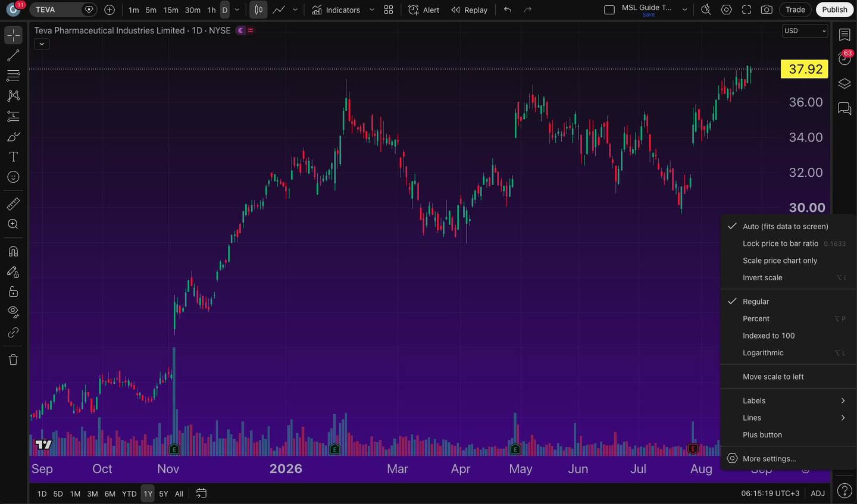The image size is (857, 504).
Task: Open quick search icon
Action: click(706, 10)
